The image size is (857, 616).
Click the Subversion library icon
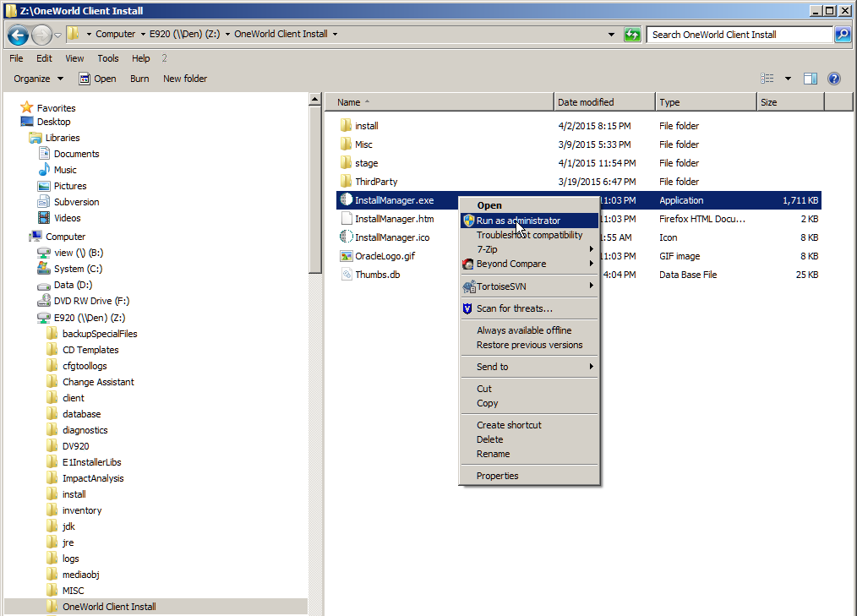tap(44, 202)
